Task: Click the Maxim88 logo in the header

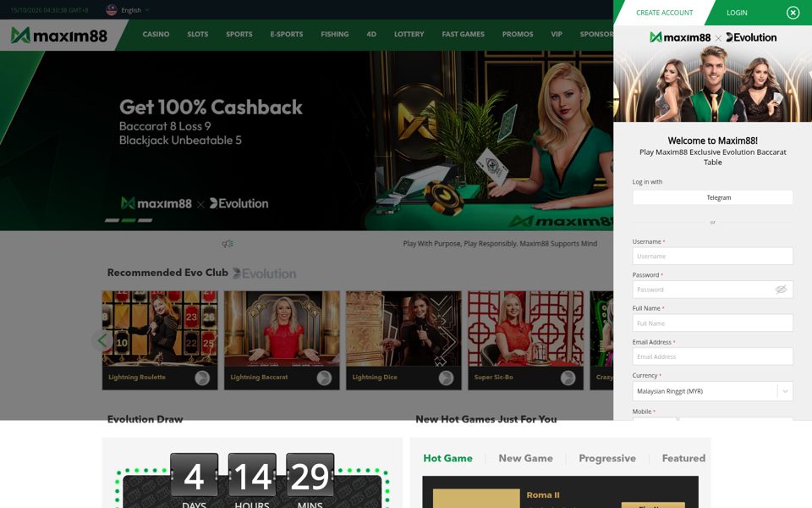Action: coord(59,36)
